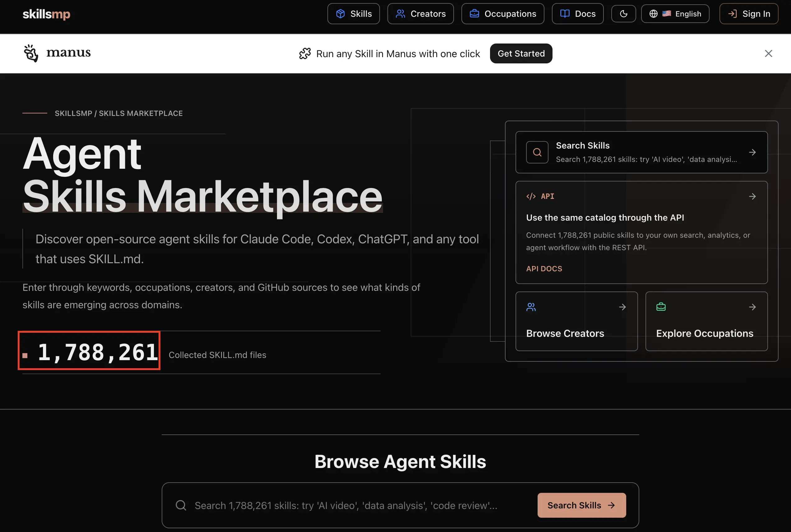Click the orange Search Skills button

tap(581, 505)
